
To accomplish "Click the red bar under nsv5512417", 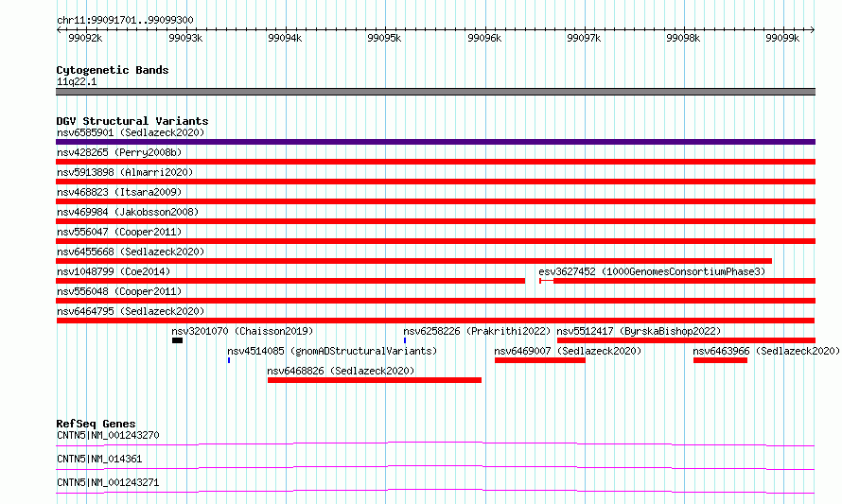I will (x=686, y=340).
